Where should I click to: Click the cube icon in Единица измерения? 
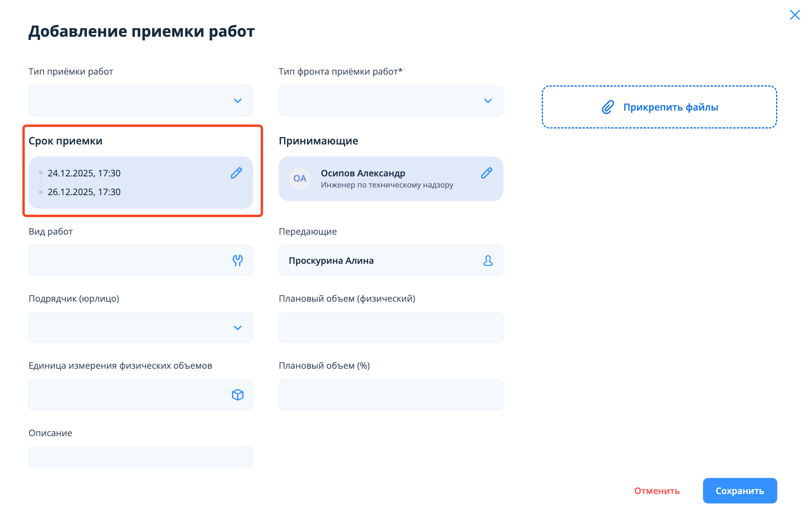(x=238, y=395)
